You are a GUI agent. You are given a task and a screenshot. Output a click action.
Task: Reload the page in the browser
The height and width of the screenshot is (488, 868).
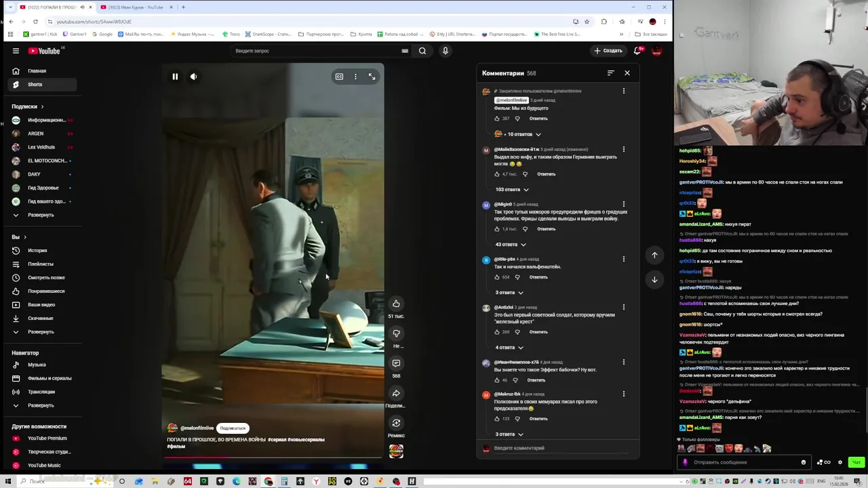[35, 22]
